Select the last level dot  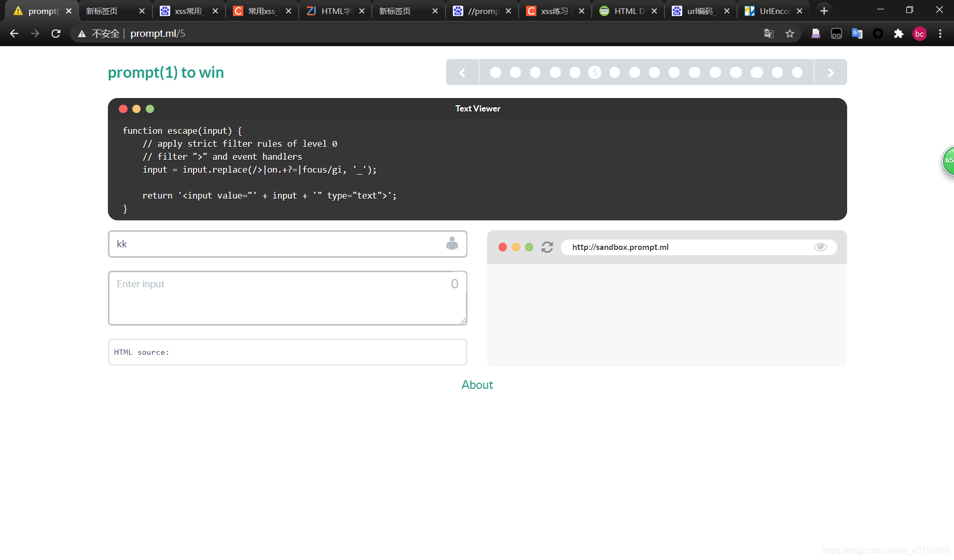pos(797,73)
